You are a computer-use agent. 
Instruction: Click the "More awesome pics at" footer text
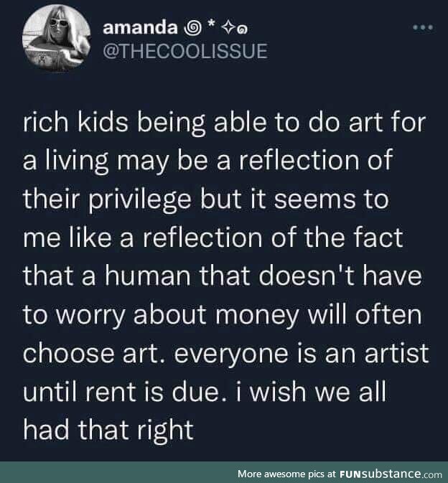(x=287, y=474)
